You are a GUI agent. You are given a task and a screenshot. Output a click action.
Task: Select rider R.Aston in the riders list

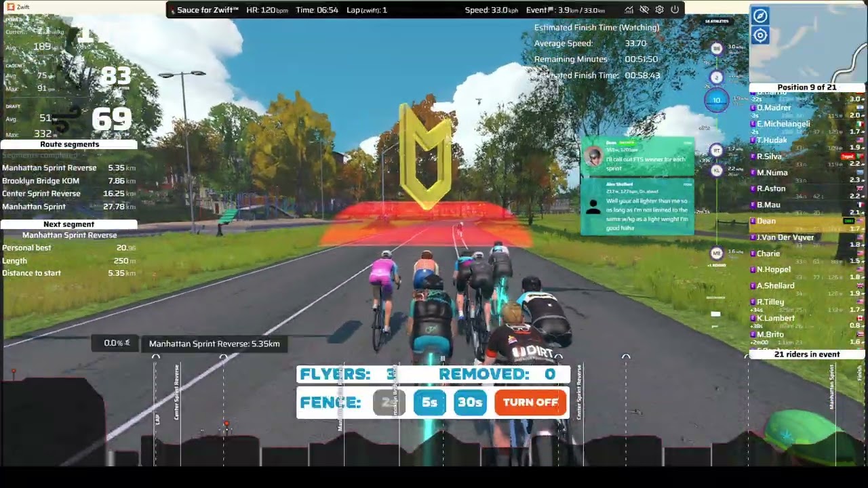(x=807, y=188)
